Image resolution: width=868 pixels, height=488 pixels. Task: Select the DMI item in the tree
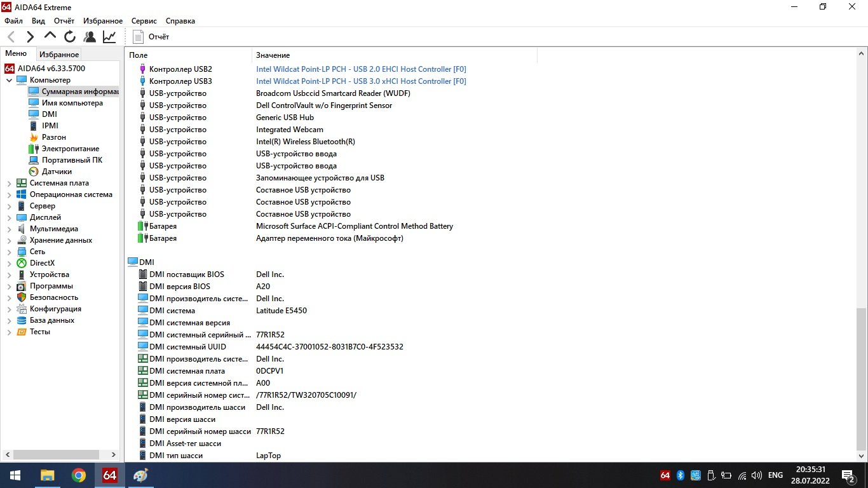pyautogui.click(x=43, y=114)
